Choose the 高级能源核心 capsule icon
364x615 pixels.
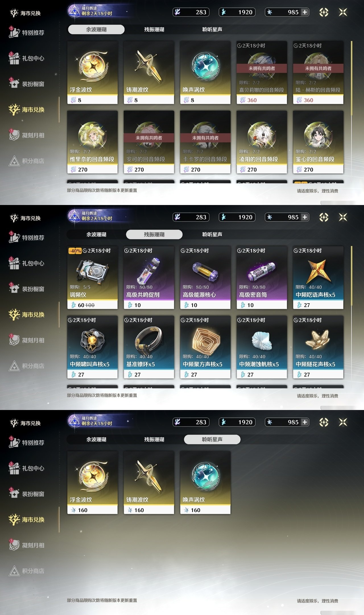pyautogui.click(x=205, y=271)
